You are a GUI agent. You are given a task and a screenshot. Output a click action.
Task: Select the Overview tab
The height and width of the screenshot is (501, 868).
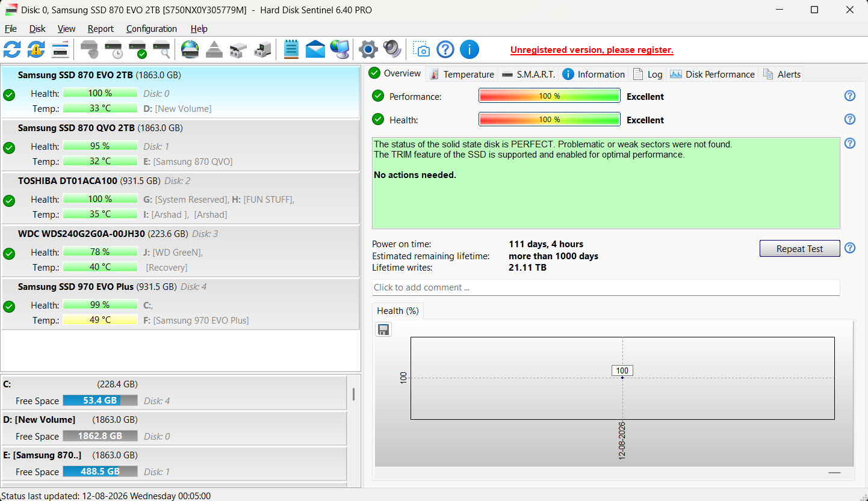[x=395, y=73]
